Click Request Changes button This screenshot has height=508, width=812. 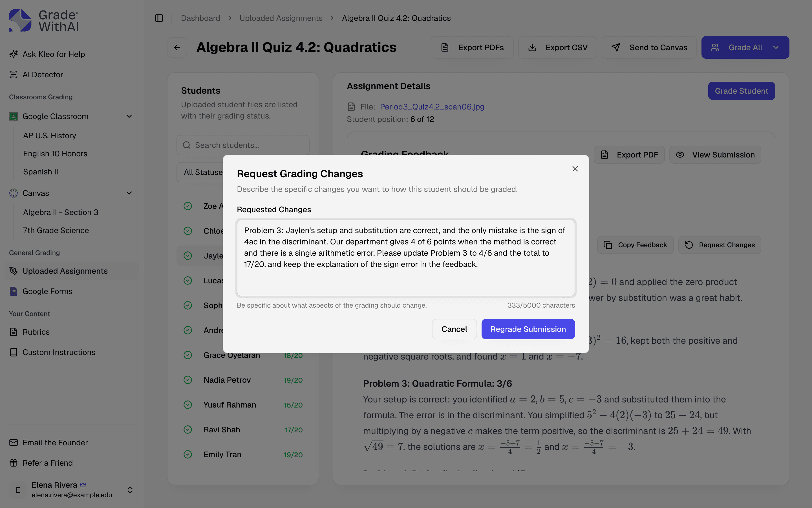(720, 245)
